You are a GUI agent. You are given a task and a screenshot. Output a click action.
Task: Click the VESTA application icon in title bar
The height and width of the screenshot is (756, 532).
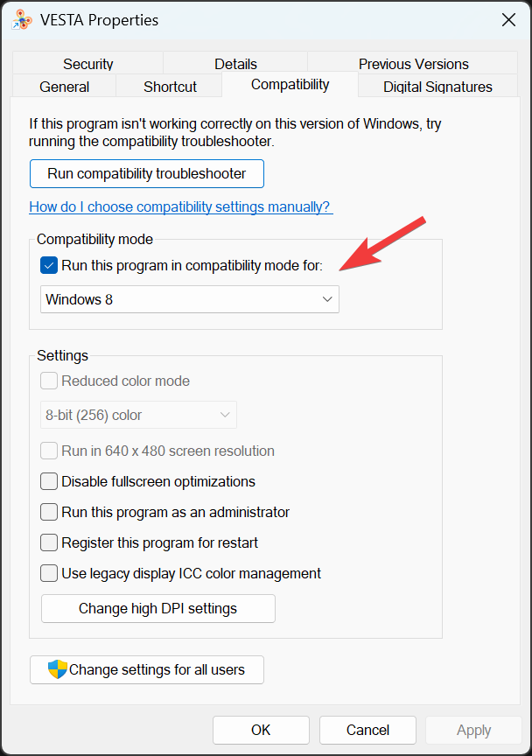pyautogui.click(x=21, y=19)
